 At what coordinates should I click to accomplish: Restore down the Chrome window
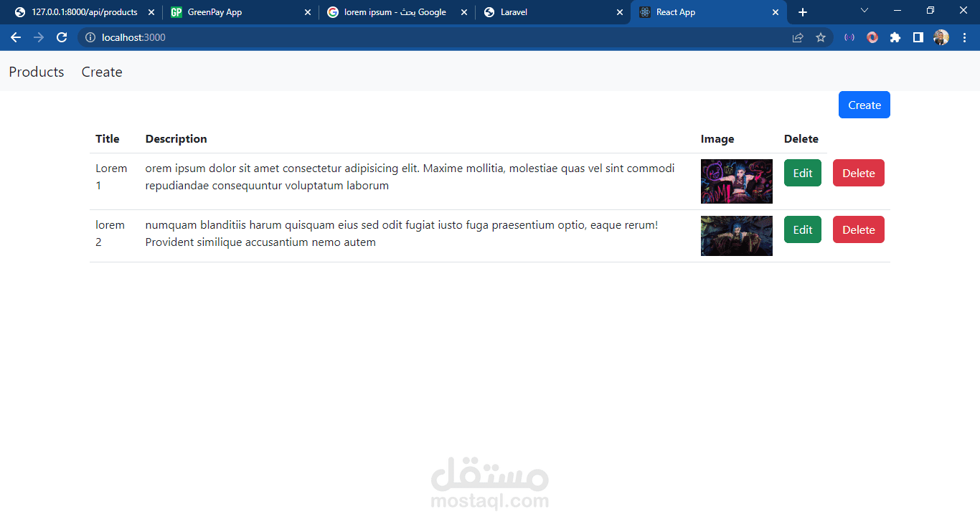[930, 11]
